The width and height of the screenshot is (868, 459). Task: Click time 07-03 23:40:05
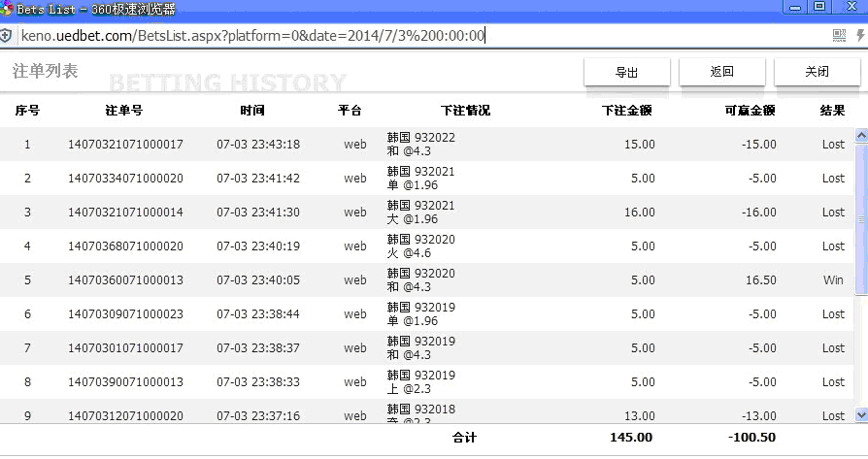click(x=258, y=280)
